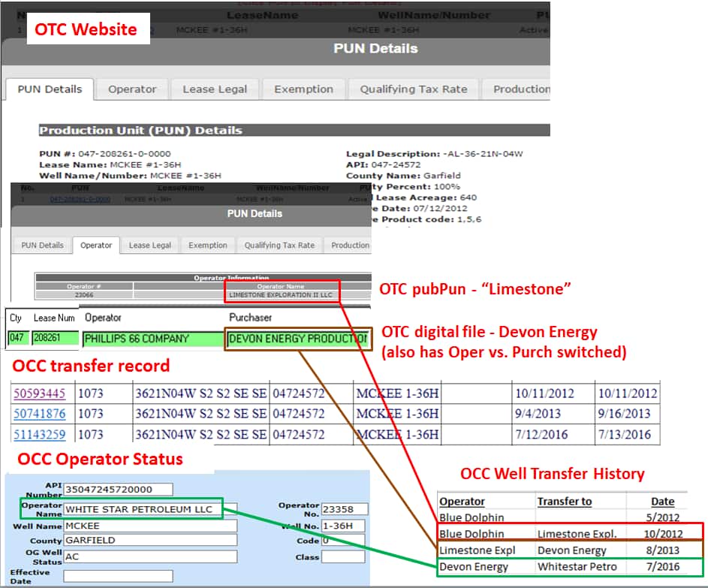This screenshot has width=708, height=588.
Task: Click date cell 9/16/2013 in transfer record
Action: (624, 414)
